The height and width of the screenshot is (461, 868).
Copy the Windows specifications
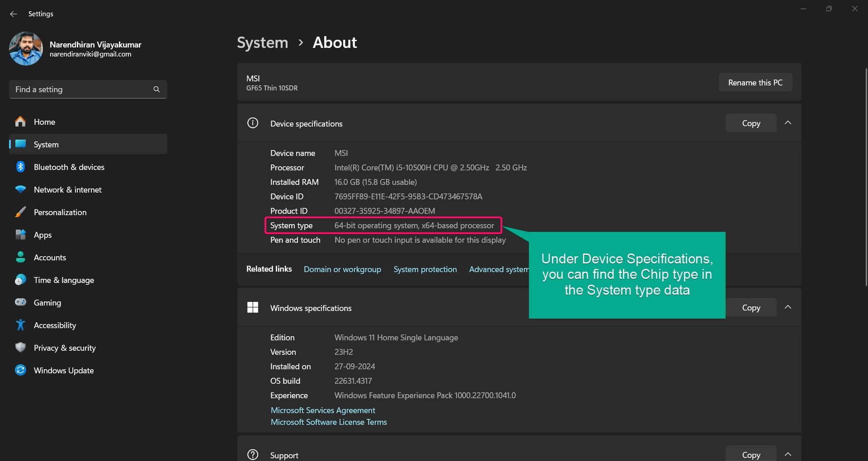(x=751, y=307)
